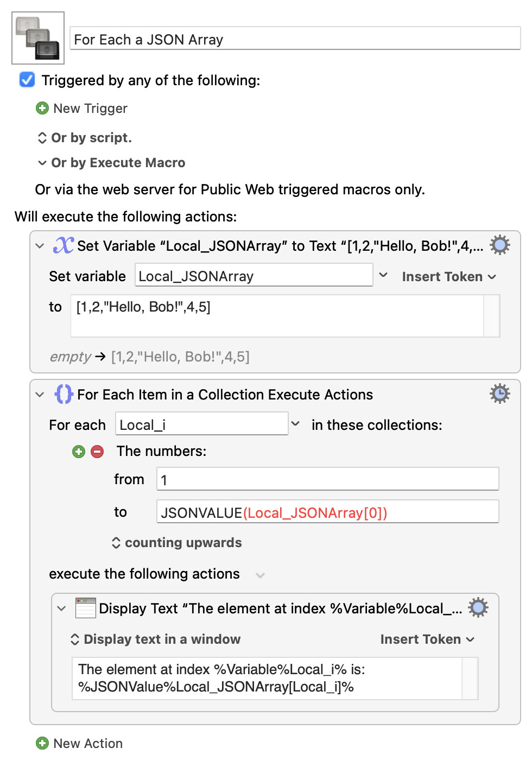The width and height of the screenshot is (532, 761).
Task: Open Insert Token menu in Display Text
Action: (427, 639)
